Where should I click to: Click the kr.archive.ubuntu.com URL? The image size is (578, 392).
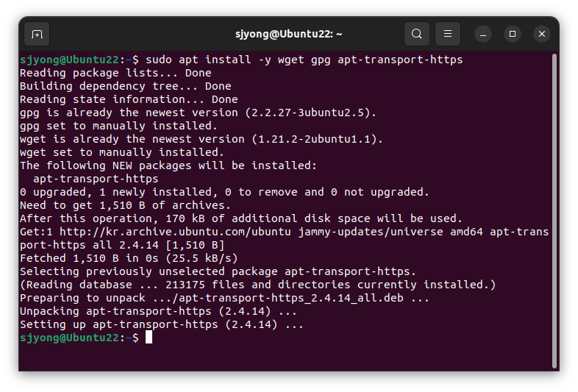(175, 232)
